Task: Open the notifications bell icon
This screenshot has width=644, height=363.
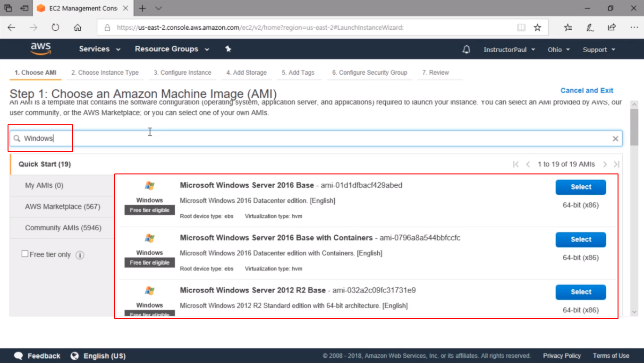Action: click(466, 50)
